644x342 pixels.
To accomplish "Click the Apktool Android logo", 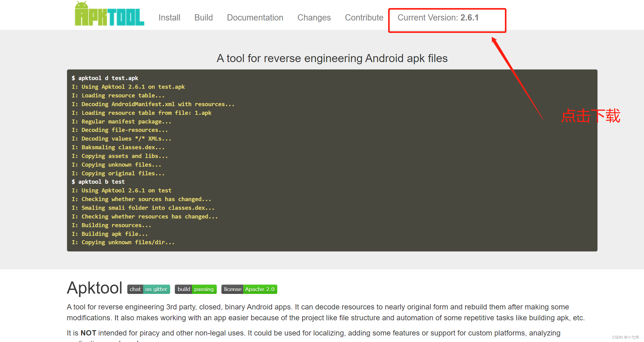I will pyautogui.click(x=109, y=14).
